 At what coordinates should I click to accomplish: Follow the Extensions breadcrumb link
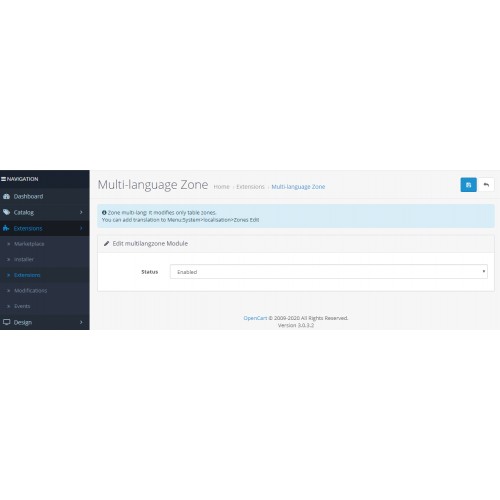(250, 187)
